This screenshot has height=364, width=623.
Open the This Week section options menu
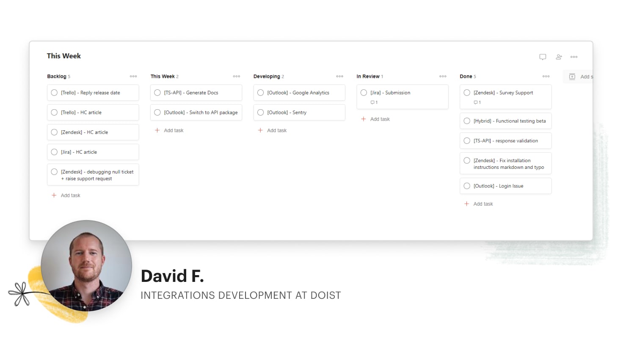(x=236, y=76)
